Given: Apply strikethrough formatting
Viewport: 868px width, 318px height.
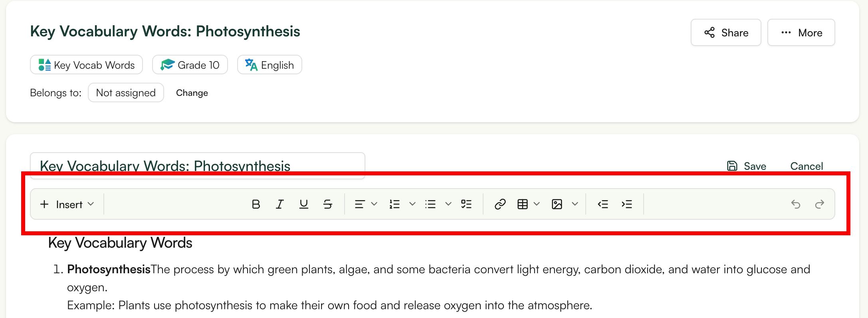Looking at the screenshot, I should [x=327, y=204].
